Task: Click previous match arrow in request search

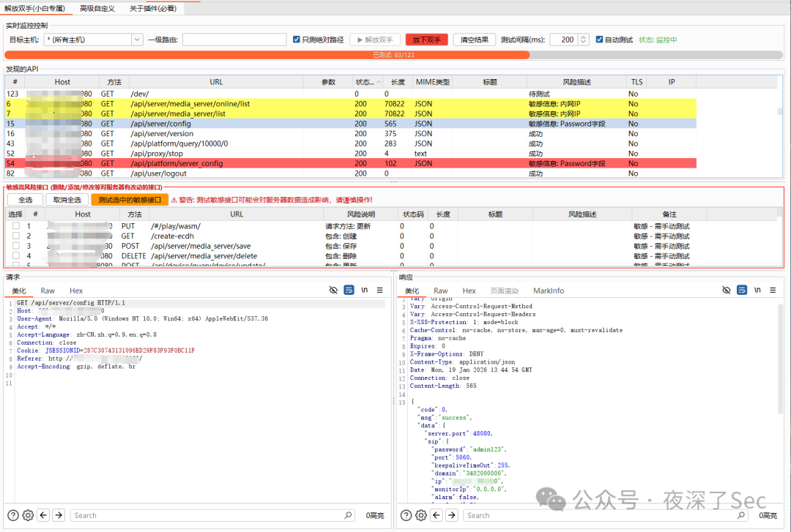Action: coord(44,515)
